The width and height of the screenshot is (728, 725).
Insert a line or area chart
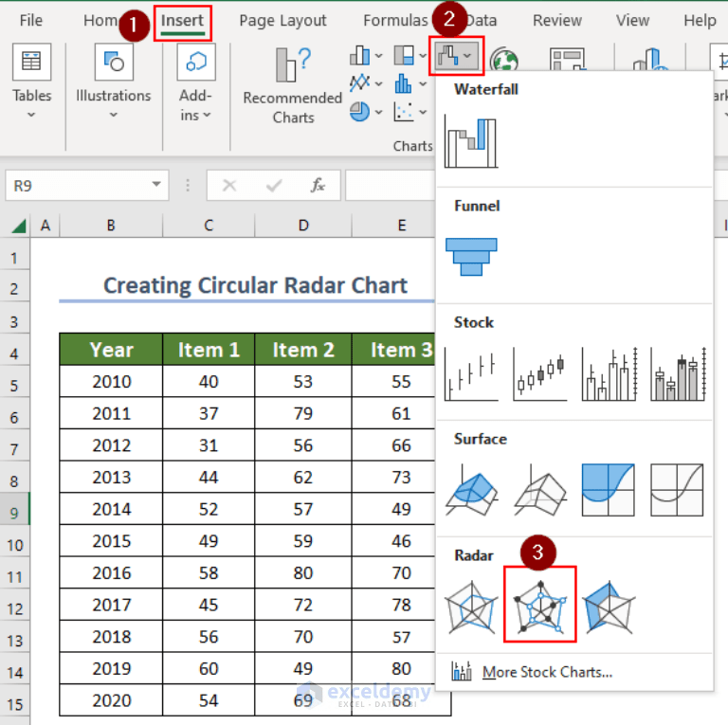[360, 83]
